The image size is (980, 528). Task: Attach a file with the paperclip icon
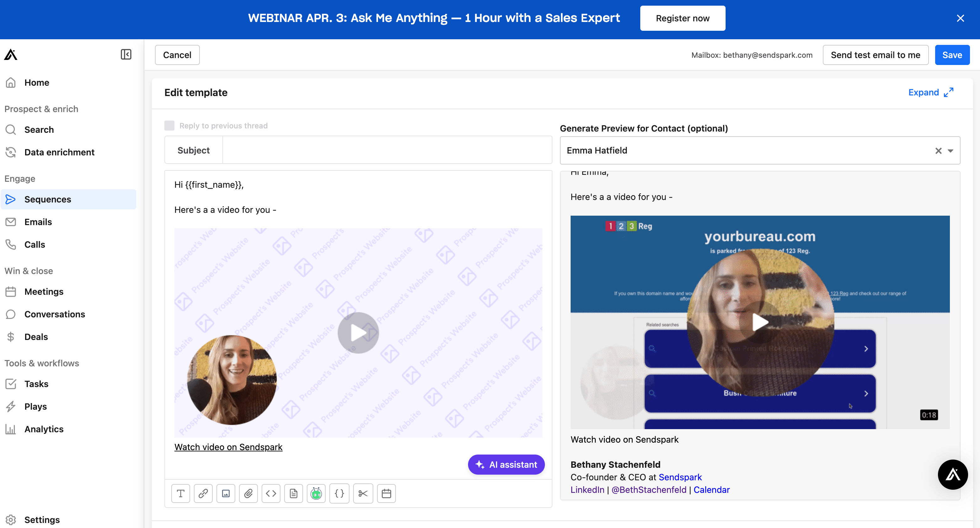click(248, 493)
